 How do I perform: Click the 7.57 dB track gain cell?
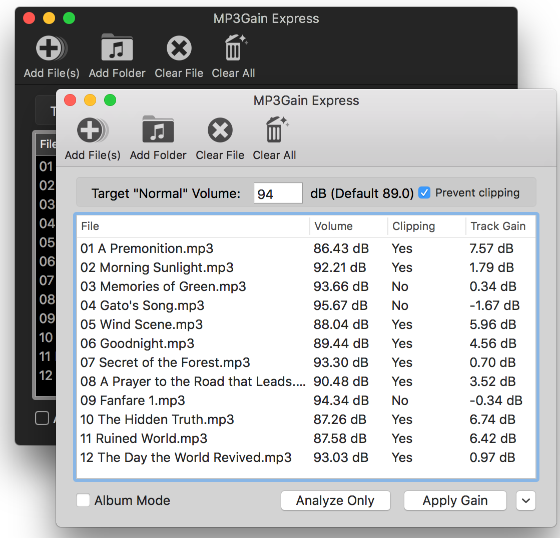491,248
